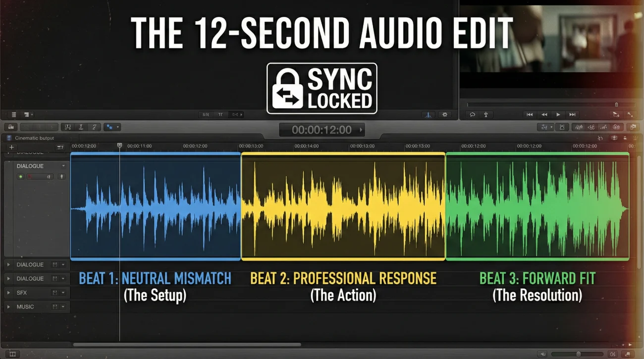644x359 pixels.
Task: Click the fullscreen expand icon below viewer
Action: (630, 114)
